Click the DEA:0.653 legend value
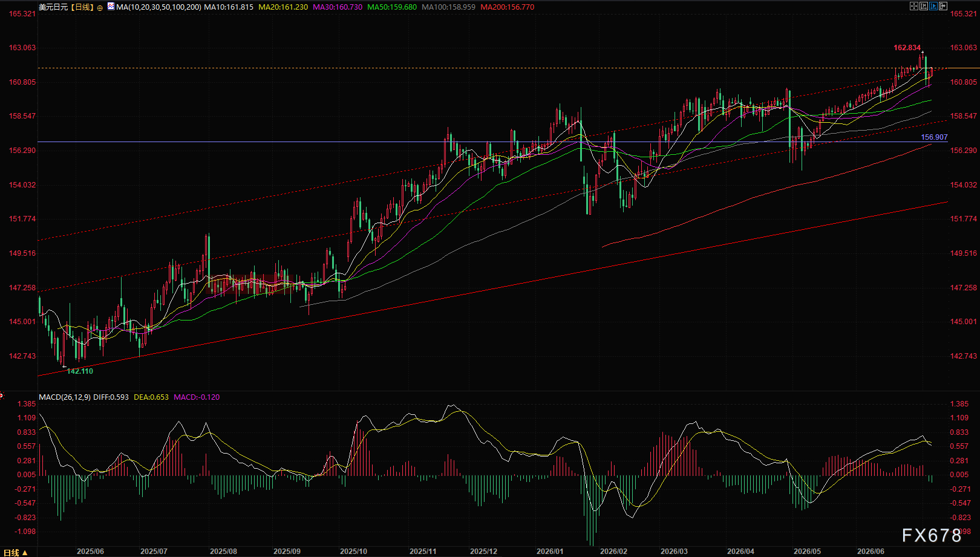This screenshot has width=980, height=557. [151, 397]
